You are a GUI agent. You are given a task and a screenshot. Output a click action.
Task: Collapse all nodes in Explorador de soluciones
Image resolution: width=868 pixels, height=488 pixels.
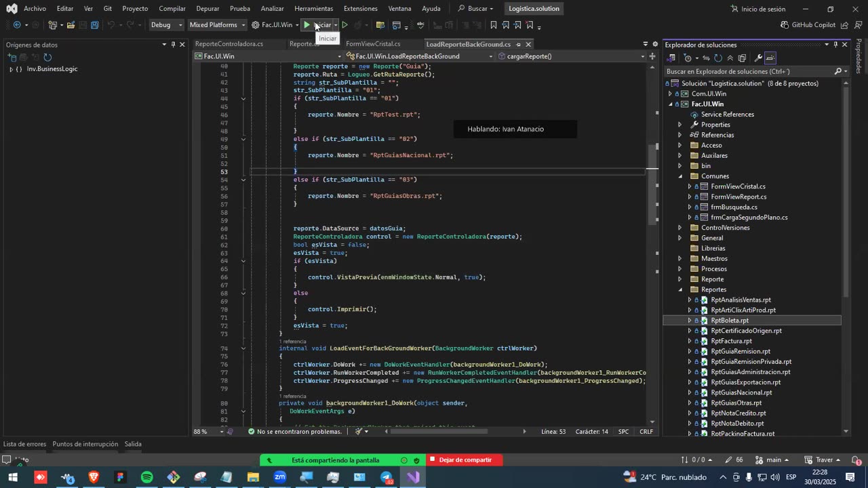tap(730, 58)
